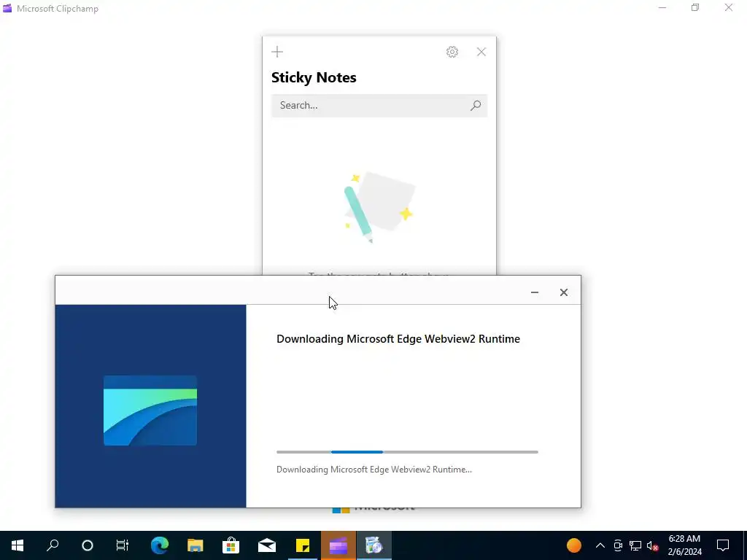Image resolution: width=747 pixels, height=560 pixels.
Task: Switch to Sticky Notes via the taskbar
Action: [303, 545]
